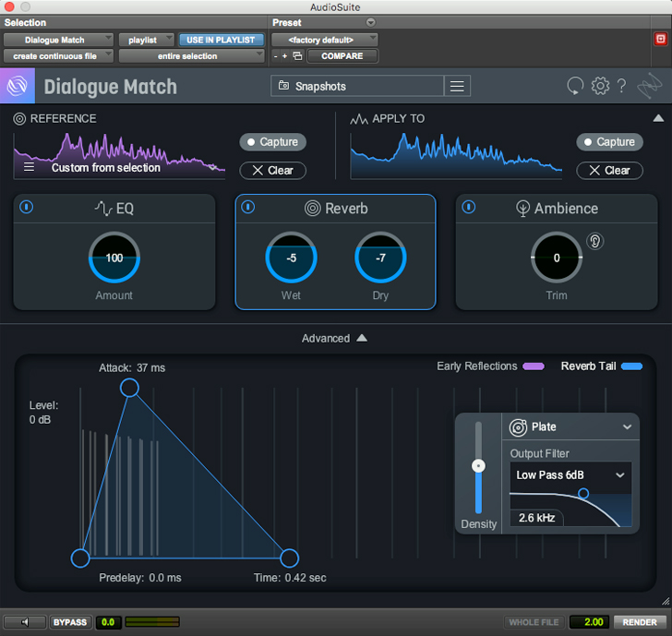Screen dimensions: 672x636
Task: Click the Apply To waveform icon
Action: coord(359,119)
